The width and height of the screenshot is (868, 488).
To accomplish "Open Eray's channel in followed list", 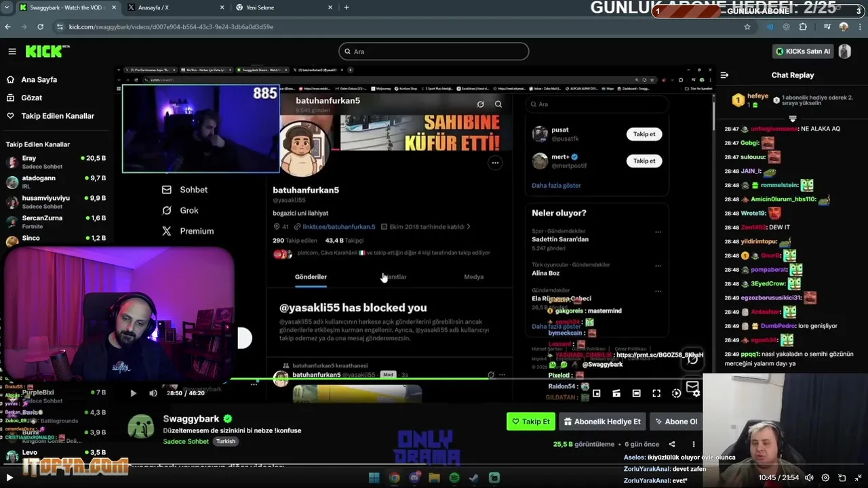I will pyautogui.click(x=56, y=162).
